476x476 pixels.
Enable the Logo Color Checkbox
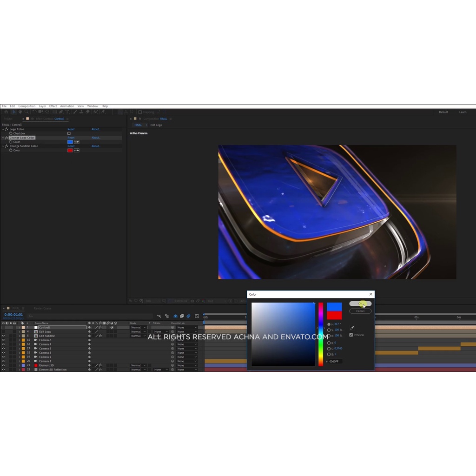point(69,133)
